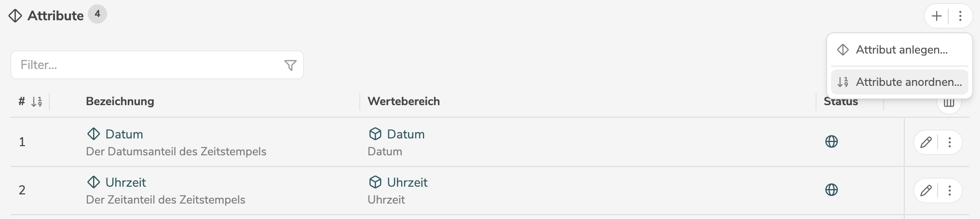Edit Datum attribute with pencil icon
980x219 pixels.
[x=926, y=142]
